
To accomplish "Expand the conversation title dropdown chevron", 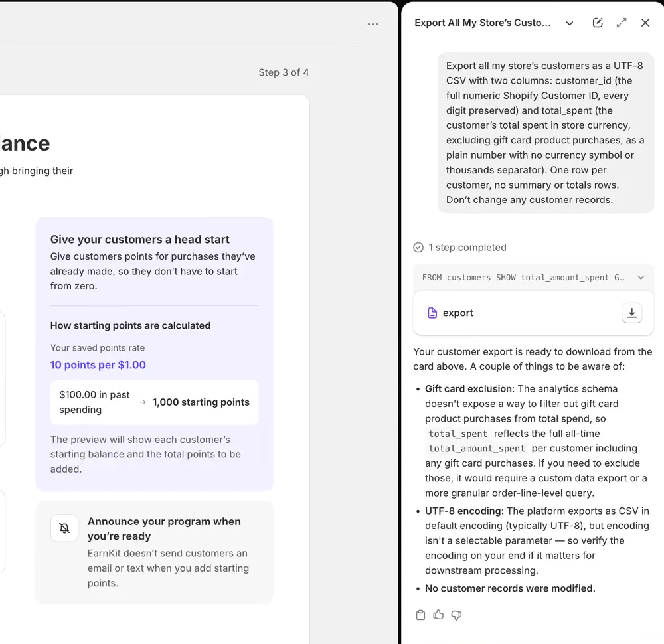I will coord(570,23).
